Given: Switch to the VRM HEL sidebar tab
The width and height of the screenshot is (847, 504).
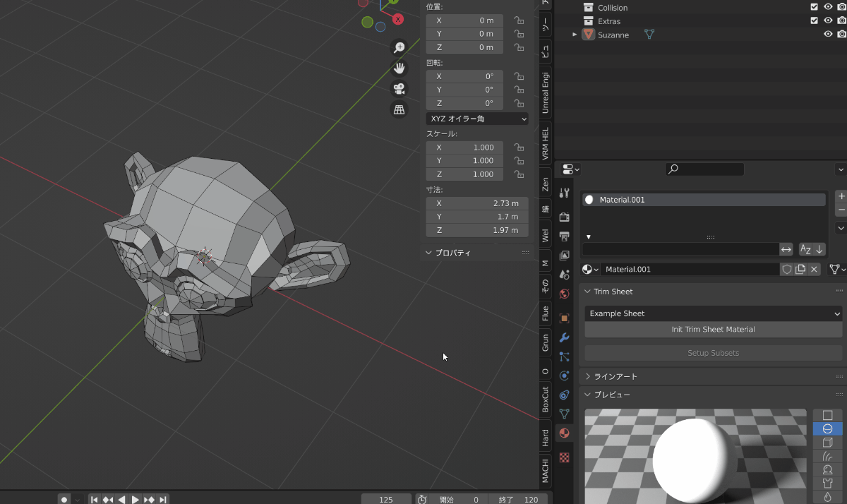Looking at the screenshot, I should tap(545, 143).
